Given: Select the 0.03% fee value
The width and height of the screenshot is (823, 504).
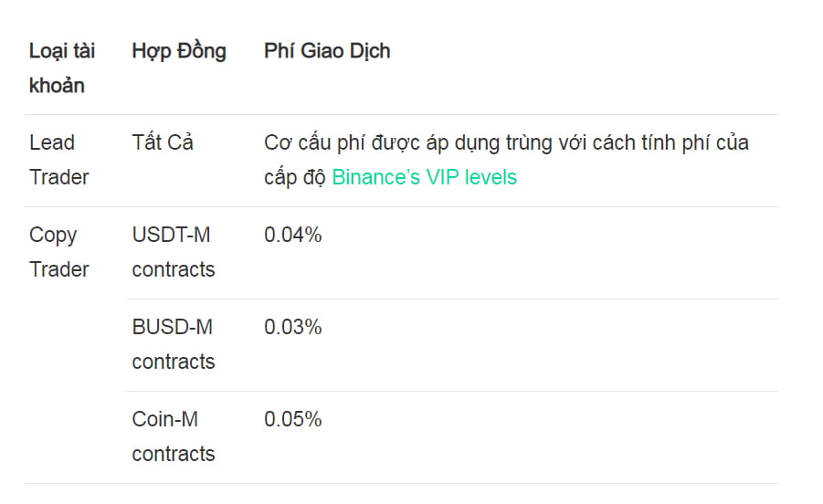Looking at the screenshot, I should click(x=293, y=327).
